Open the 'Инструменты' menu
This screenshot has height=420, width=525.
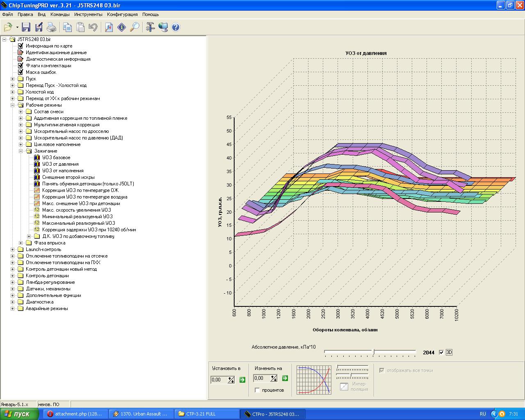click(88, 14)
